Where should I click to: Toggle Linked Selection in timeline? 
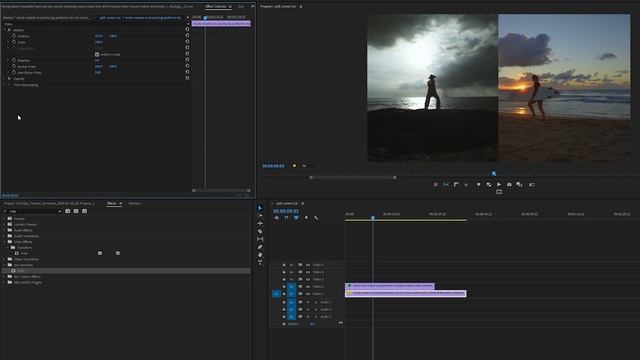point(296,218)
